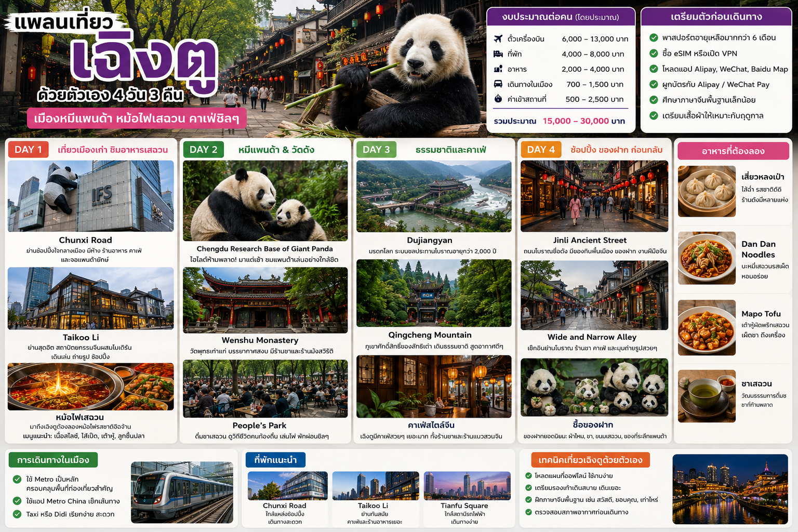Click the เทคนิคเที่ยวเฉิงตูด้วยตัวเอง orange label
Viewport: 798px width, 532px height.
coord(590,460)
